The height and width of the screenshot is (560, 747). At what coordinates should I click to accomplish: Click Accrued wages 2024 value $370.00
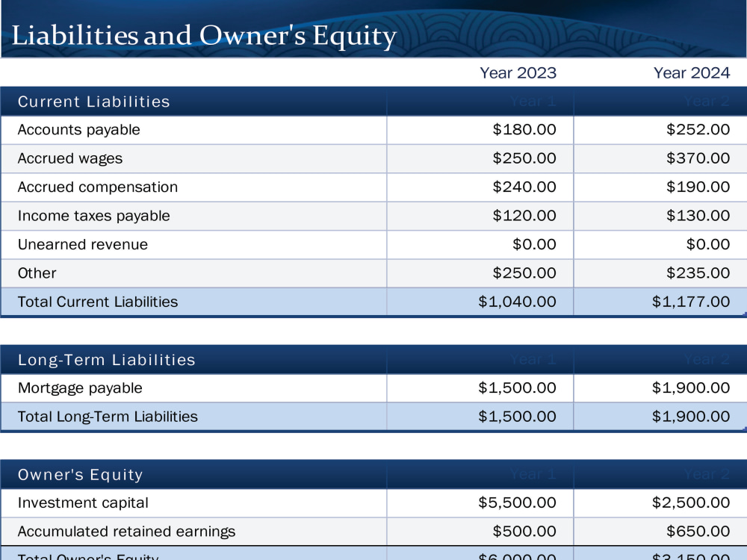click(698, 158)
